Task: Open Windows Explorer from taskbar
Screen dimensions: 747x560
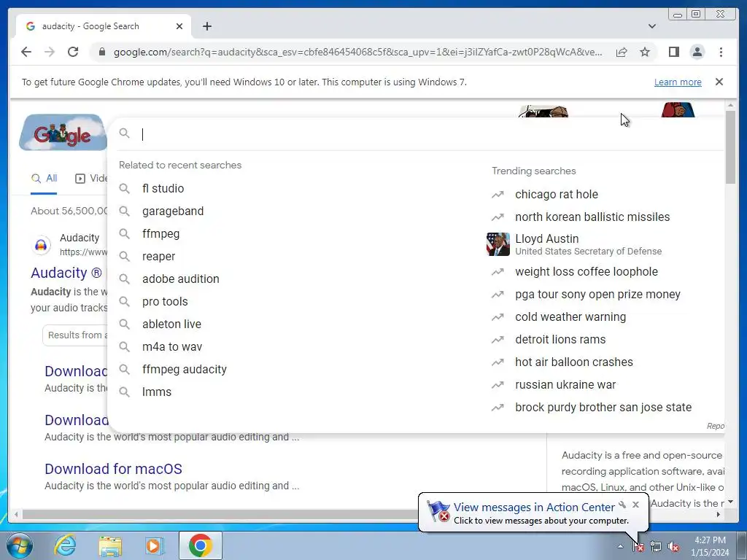Action: [x=110, y=545]
